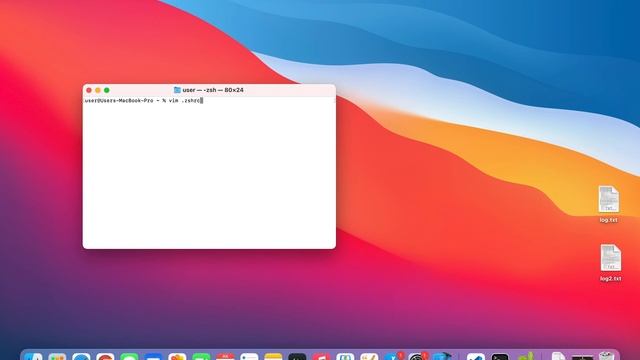Close the Terminal window with red button
The height and width of the screenshot is (360, 640).
pos(89,90)
